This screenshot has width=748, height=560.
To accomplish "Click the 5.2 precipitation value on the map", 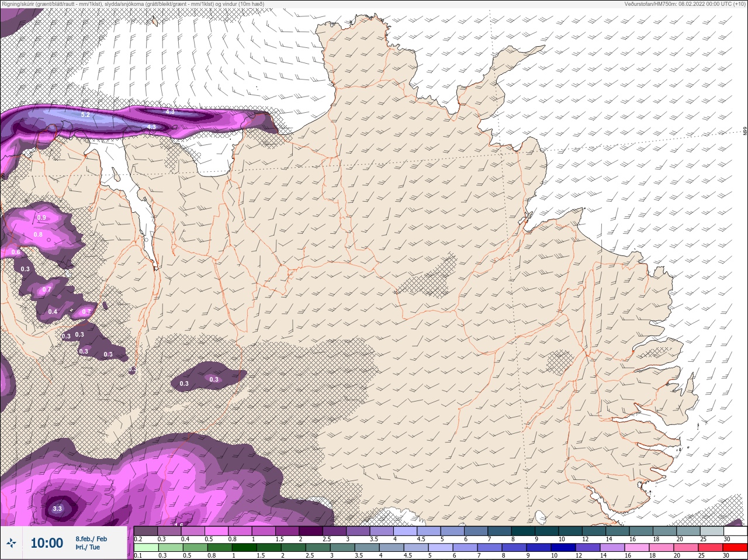I will tap(85, 115).
